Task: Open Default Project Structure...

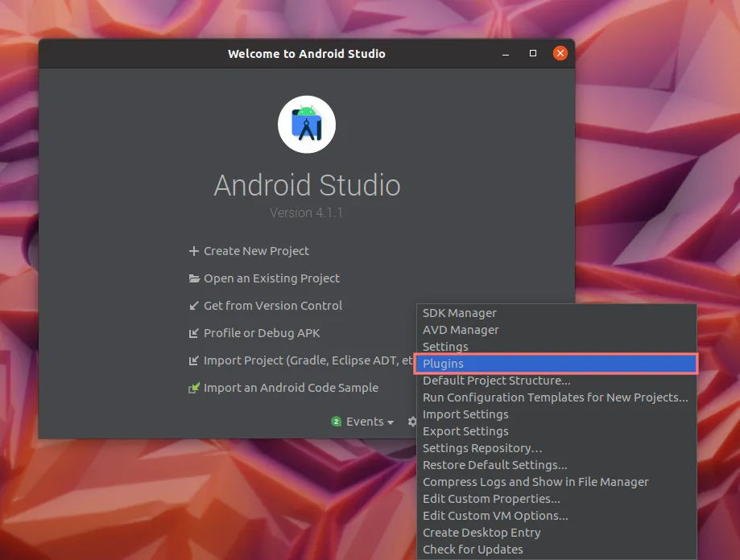Action: click(x=556, y=381)
